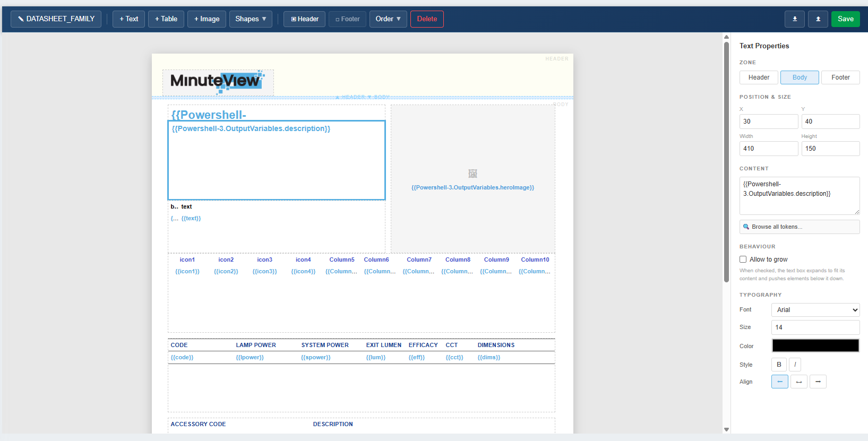Viewport: 868px width, 441px height.
Task: Click the CODE column header
Action: 179,345
